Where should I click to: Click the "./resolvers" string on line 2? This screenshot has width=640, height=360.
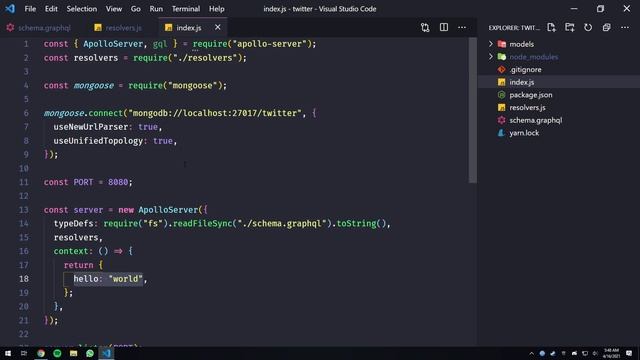205,58
